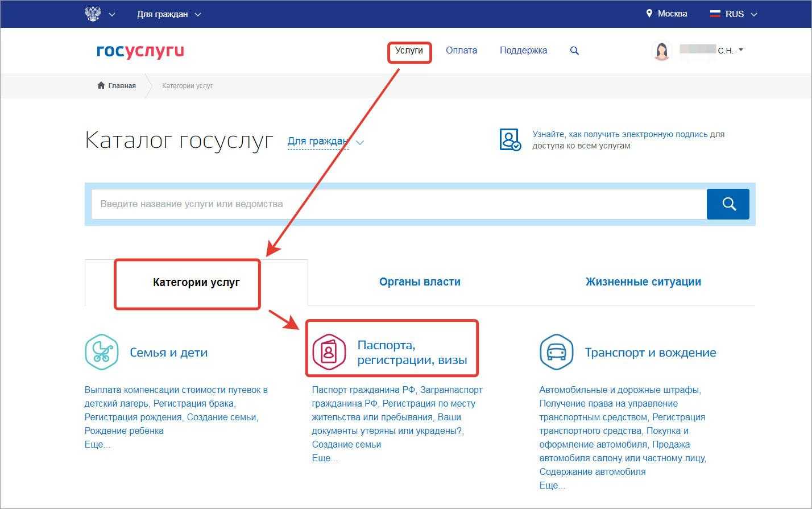The image size is (812, 509).
Task: Click the car transport icon
Action: coord(556,352)
